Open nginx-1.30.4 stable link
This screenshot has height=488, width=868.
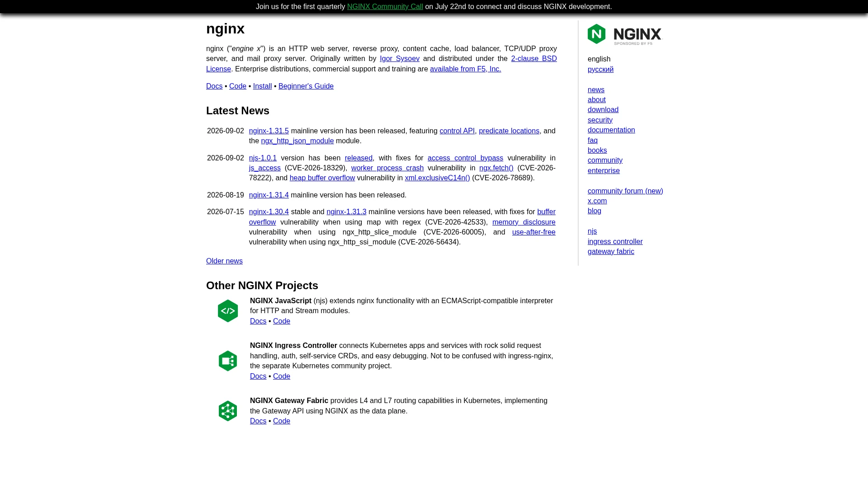(269, 212)
